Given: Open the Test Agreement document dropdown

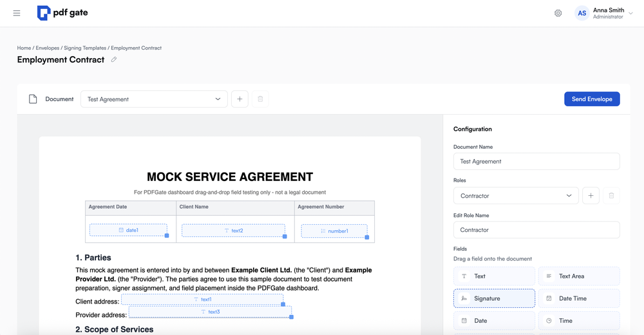Looking at the screenshot, I should point(154,99).
